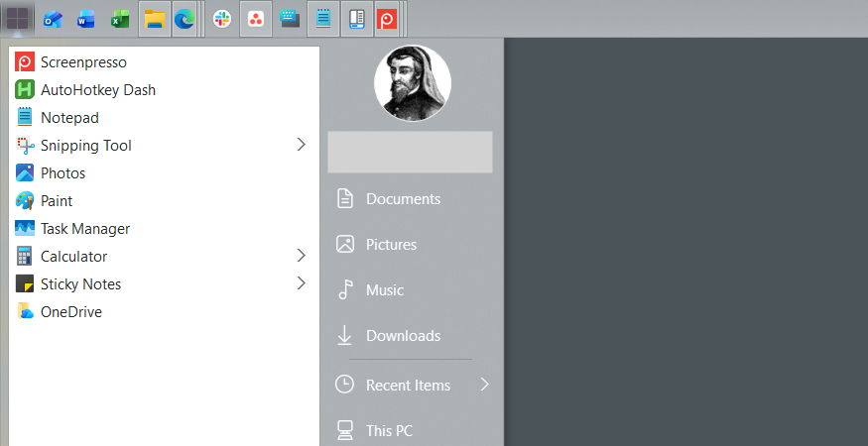Expand the Recent Items submenu arrow
868x446 pixels.
pyautogui.click(x=485, y=385)
